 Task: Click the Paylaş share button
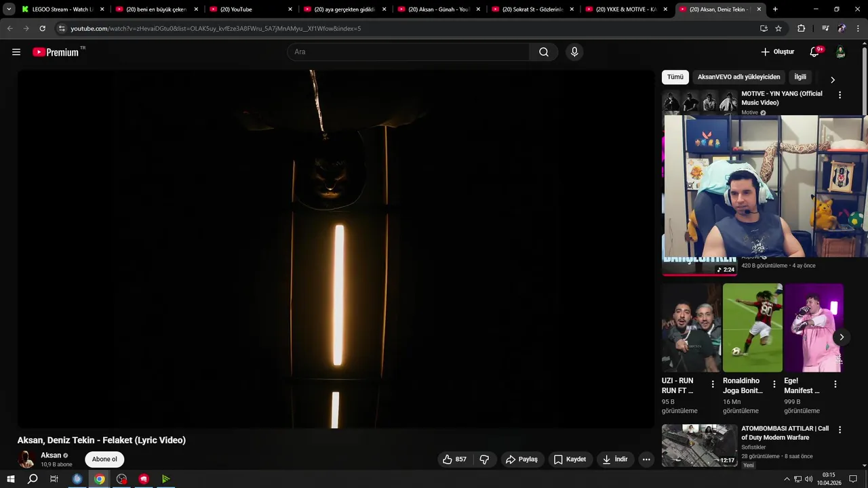coord(521,460)
